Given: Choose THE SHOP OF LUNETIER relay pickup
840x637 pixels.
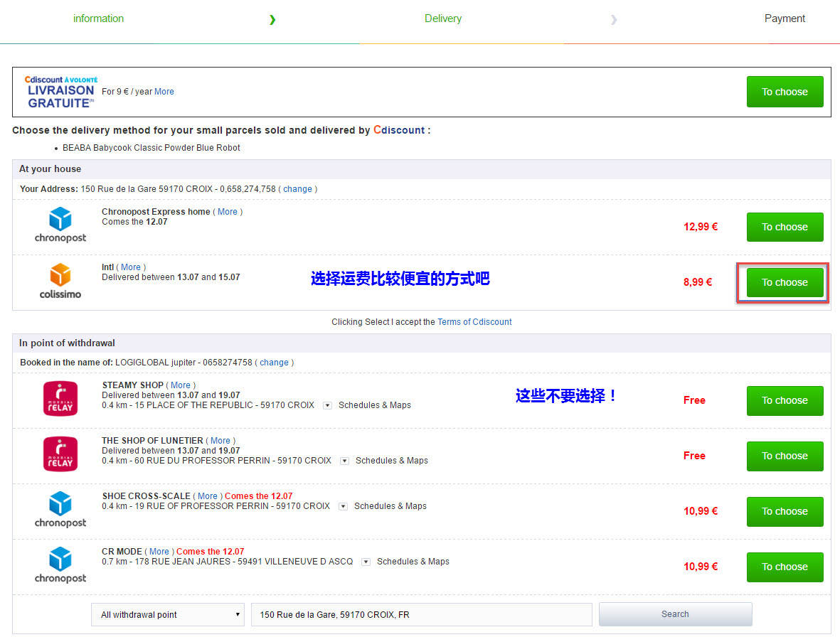Looking at the screenshot, I should 785,456.
